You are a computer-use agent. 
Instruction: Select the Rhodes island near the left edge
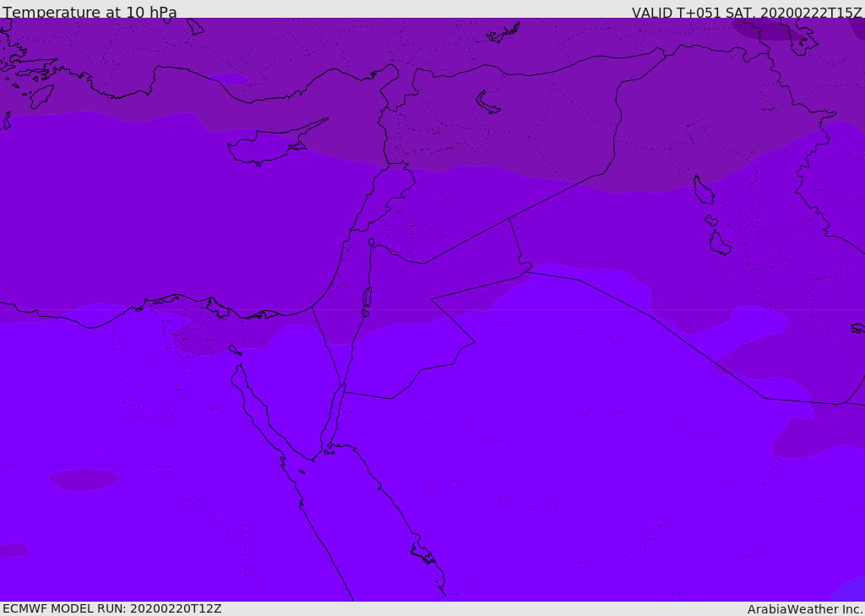tap(41, 95)
